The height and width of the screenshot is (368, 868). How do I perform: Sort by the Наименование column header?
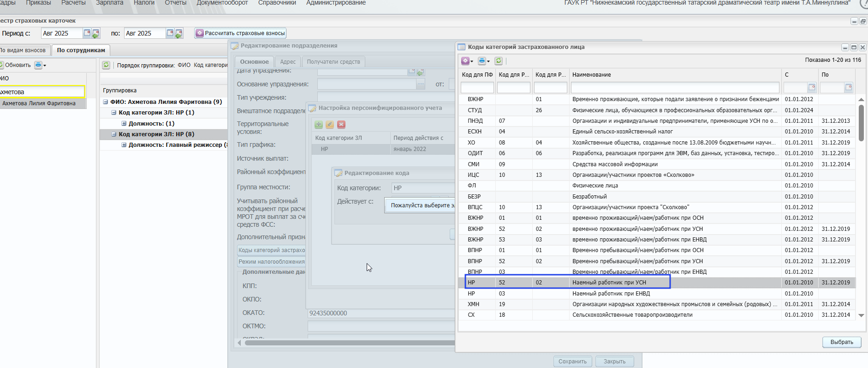point(675,75)
